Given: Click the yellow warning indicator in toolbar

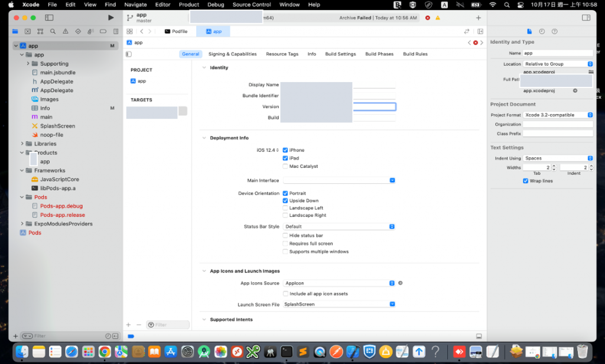Looking at the screenshot, I should (x=438, y=18).
